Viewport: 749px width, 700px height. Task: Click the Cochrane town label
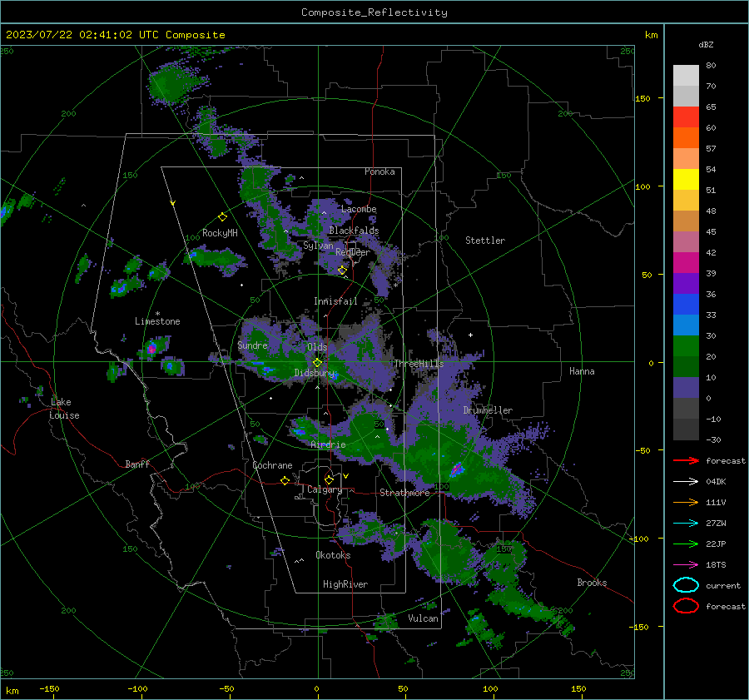tap(272, 465)
